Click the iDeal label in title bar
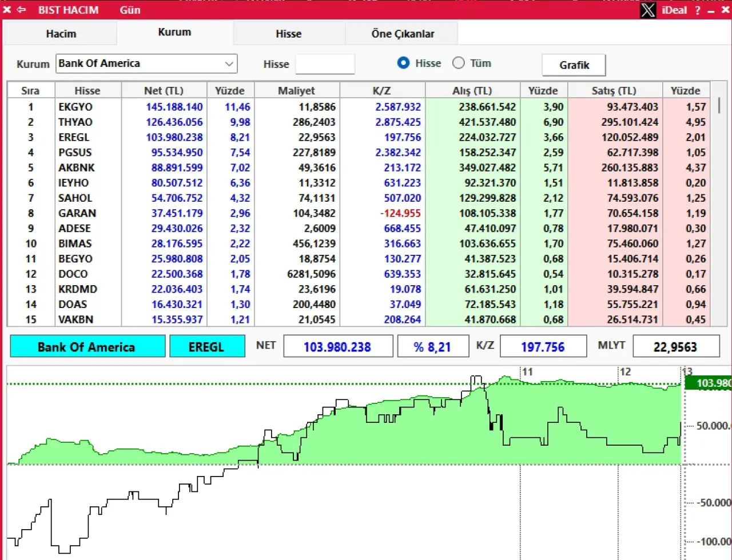Viewport: 732px width, 560px height. point(674,10)
